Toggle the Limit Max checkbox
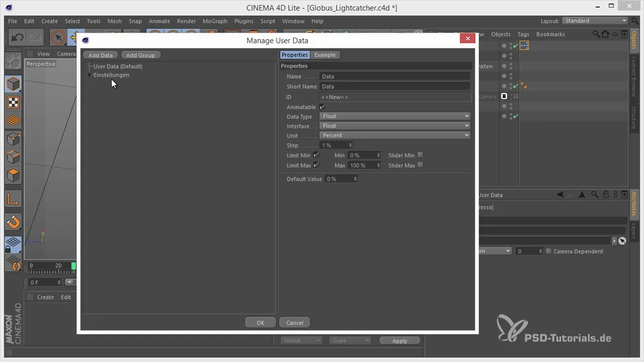 (x=316, y=165)
